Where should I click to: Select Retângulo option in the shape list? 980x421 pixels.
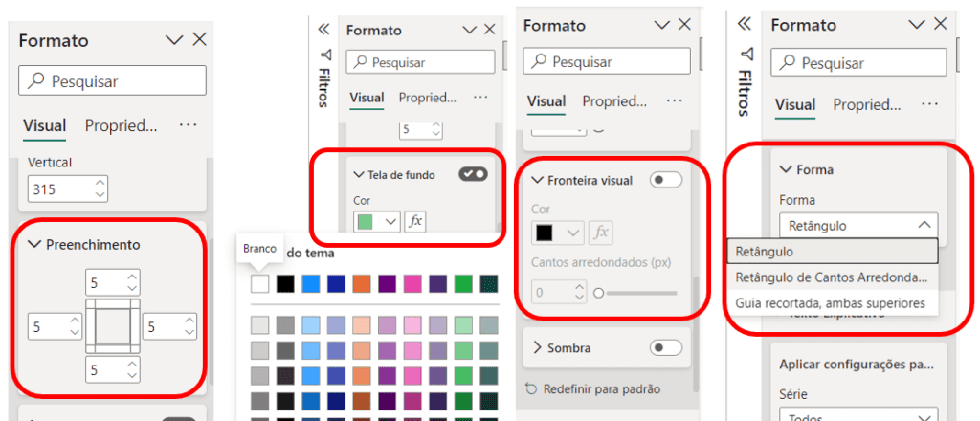pyautogui.click(x=834, y=251)
